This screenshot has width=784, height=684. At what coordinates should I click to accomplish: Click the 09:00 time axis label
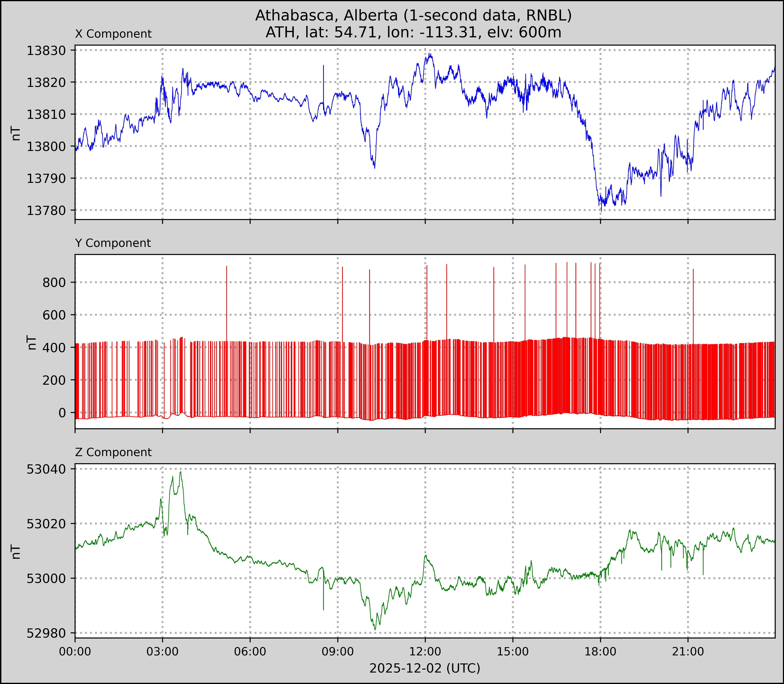[x=338, y=652]
